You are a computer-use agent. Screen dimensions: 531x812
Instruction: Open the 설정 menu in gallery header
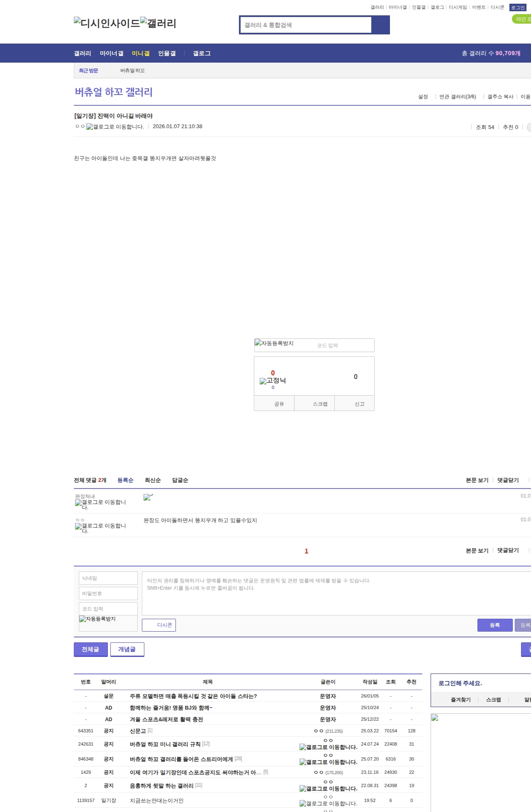coord(423,97)
